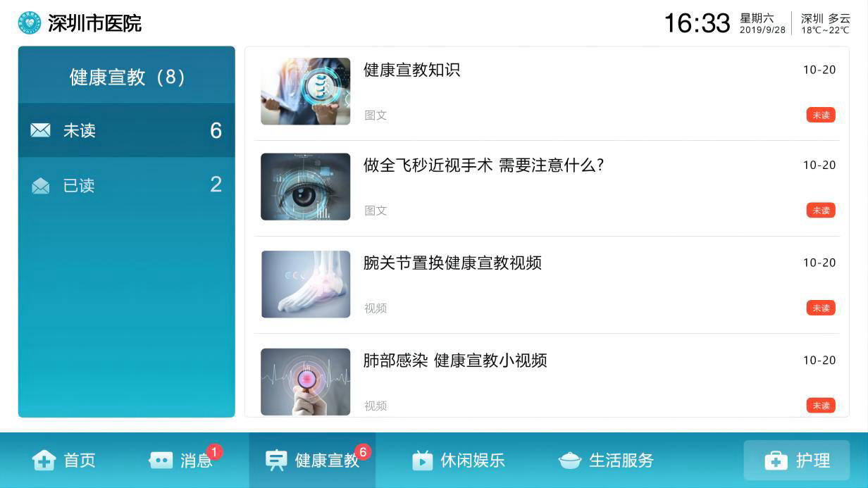The width and height of the screenshot is (868, 488).
Task: Open article 健康宣教知识
Action: click(411, 70)
